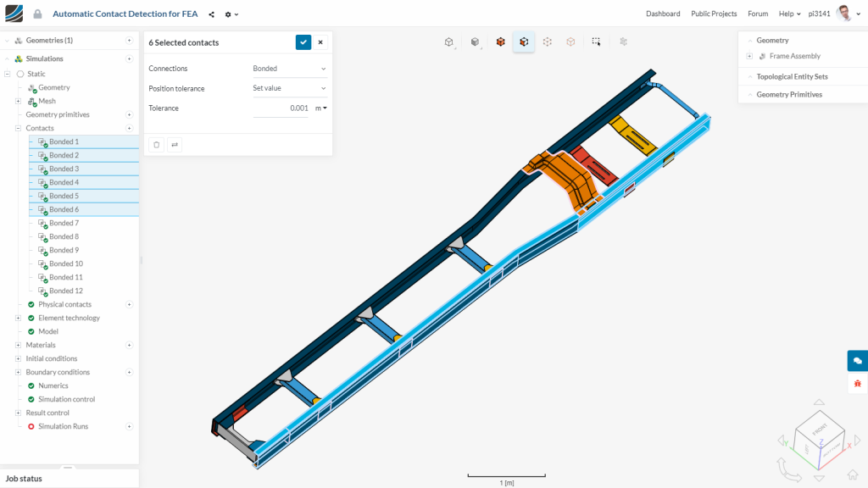Click the swap assignment arrows icon
Screen dimensions: 868x488
175,145
